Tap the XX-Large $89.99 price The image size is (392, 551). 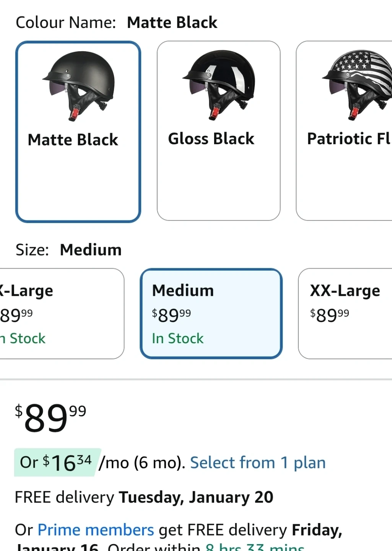click(x=330, y=315)
